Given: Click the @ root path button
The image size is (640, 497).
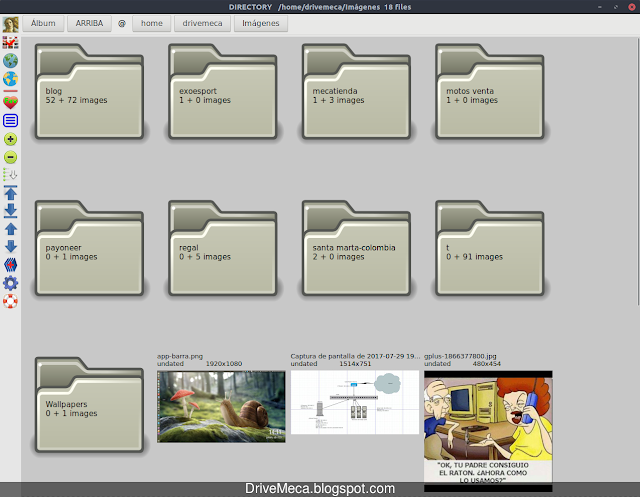Looking at the screenshot, I should point(122,23).
